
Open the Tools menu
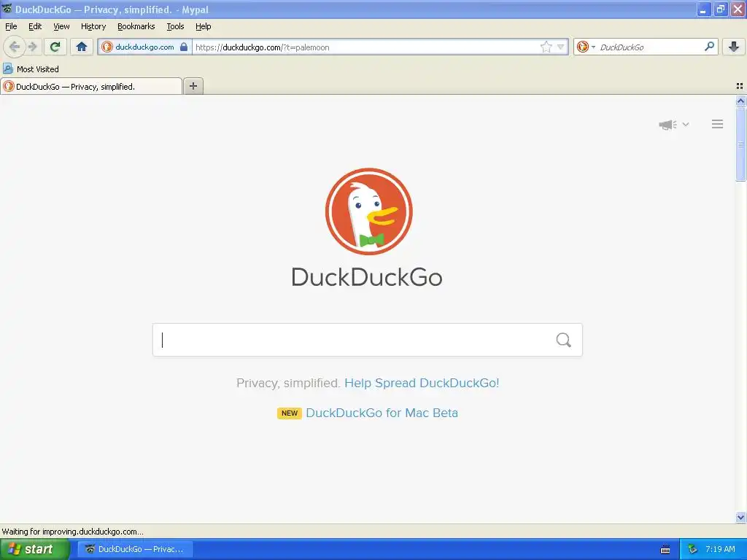click(175, 26)
